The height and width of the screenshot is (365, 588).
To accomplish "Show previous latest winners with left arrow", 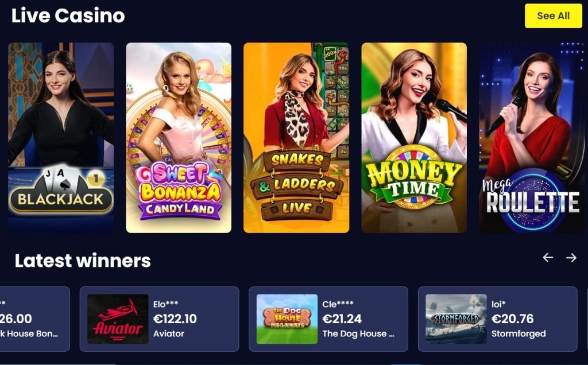I will click(x=548, y=258).
